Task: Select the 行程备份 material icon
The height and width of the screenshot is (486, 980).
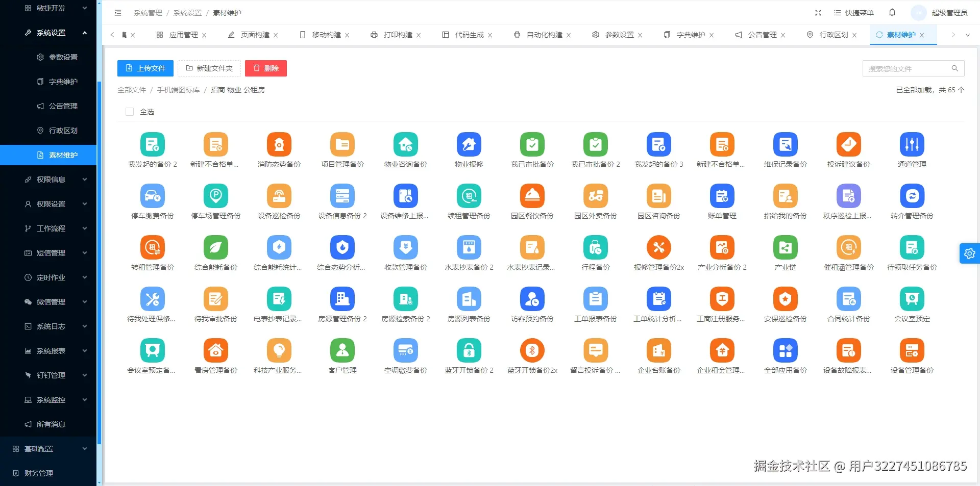Action: pyautogui.click(x=595, y=247)
